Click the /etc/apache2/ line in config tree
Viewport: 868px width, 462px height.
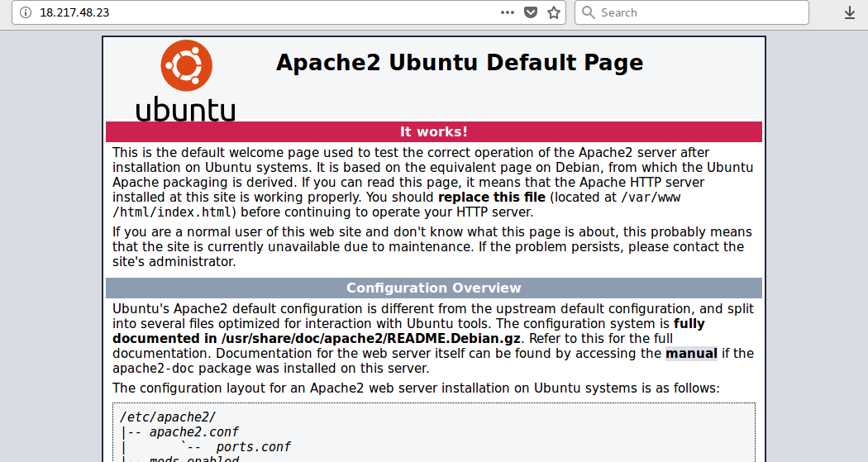tap(168, 417)
